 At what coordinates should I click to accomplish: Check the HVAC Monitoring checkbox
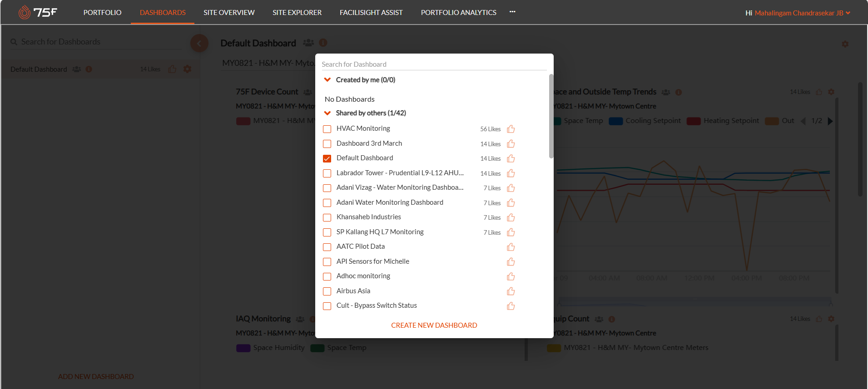[327, 129]
